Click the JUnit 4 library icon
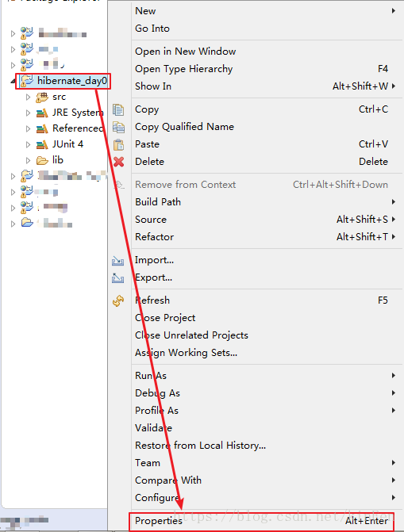The width and height of the screenshot is (404, 532). coord(42,145)
